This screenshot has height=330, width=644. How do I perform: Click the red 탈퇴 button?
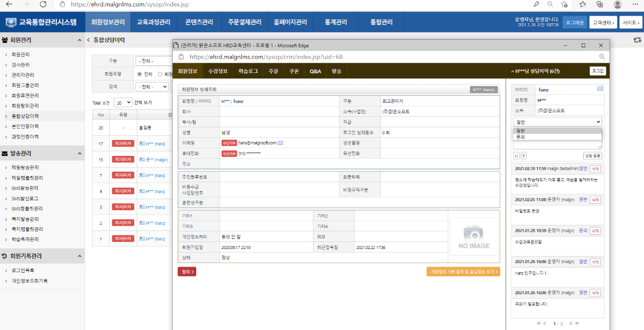[187, 272]
